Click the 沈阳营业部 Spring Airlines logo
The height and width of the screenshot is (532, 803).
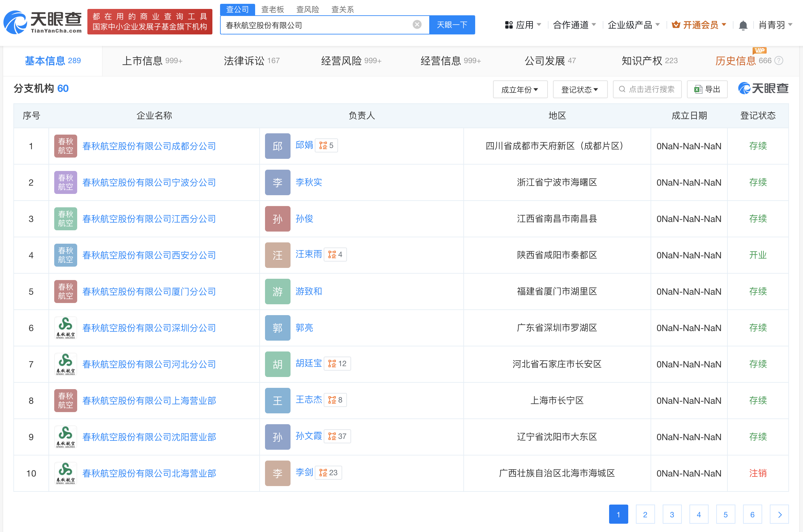point(65,437)
